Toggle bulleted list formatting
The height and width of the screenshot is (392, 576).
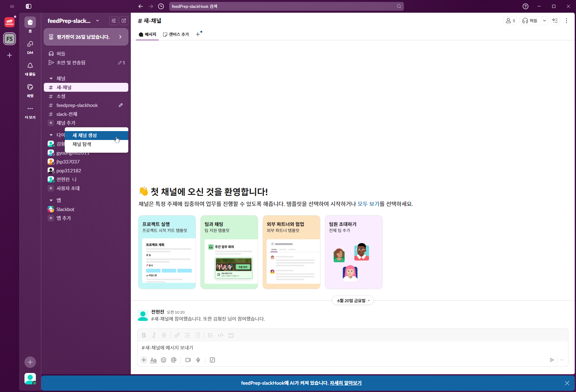[x=198, y=335]
